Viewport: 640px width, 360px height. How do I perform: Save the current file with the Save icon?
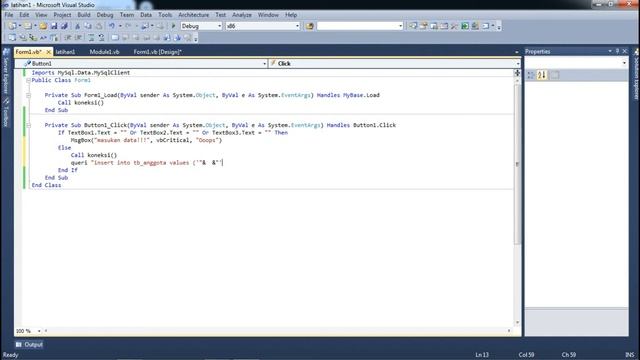(54, 26)
